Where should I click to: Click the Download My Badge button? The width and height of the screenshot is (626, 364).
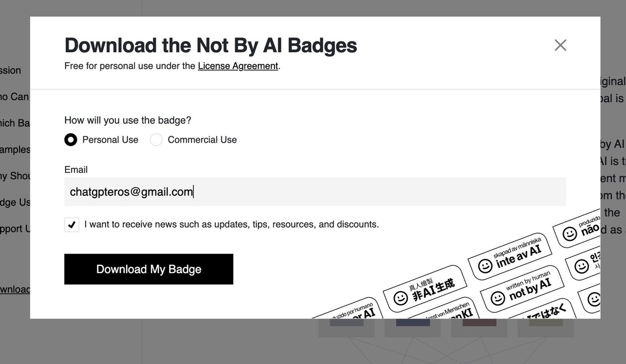click(x=149, y=269)
